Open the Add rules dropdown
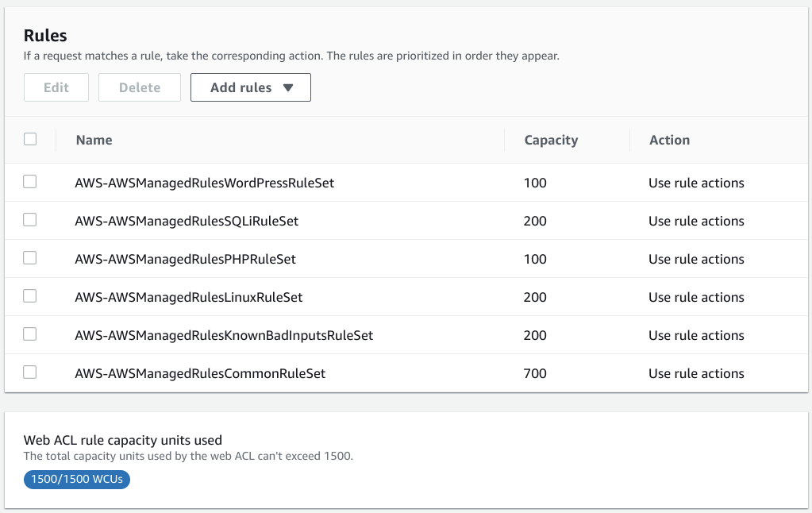 (x=251, y=87)
